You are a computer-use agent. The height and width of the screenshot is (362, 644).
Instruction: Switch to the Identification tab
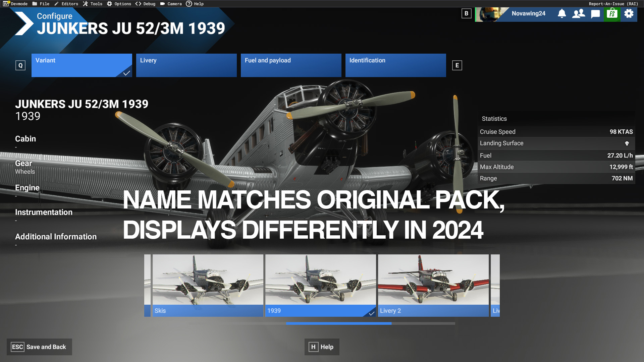[x=396, y=65]
